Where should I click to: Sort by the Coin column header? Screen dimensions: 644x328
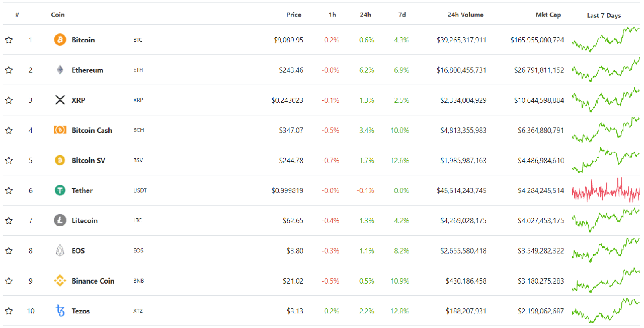point(58,15)
